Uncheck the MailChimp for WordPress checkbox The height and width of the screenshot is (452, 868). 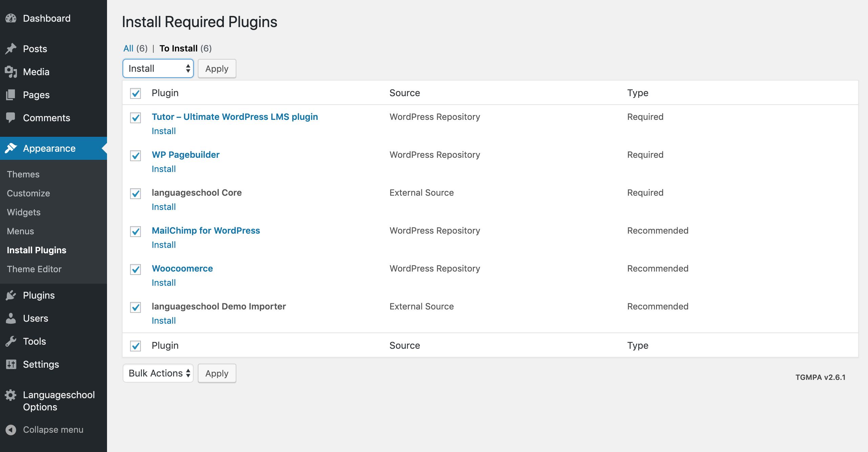pos(135,231)
